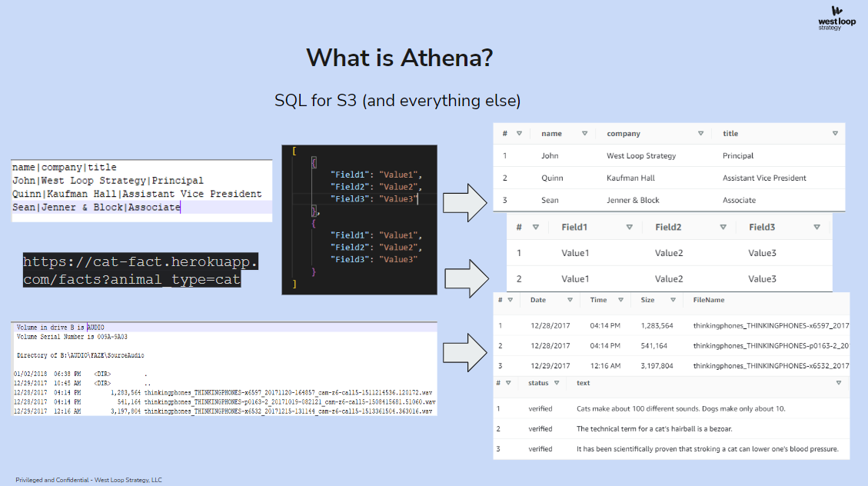The width and height of the screenshot is (868, 486).
Task: Open filter arrow beside the name column header
Action: click(x=584, y=133)
